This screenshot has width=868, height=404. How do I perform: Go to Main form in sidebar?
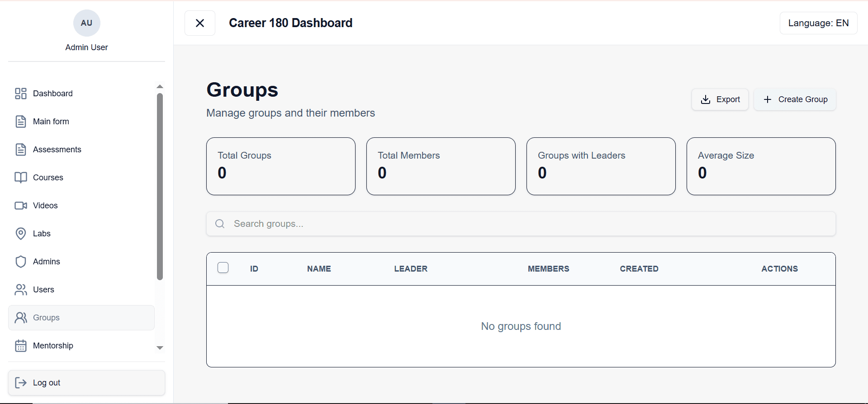tap(81, 122)
